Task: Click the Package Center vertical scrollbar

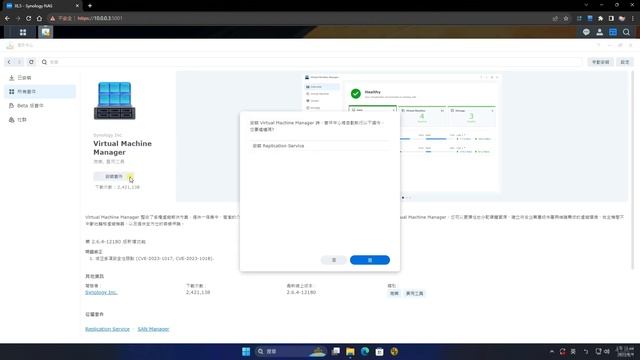Action: click(633, 169)
